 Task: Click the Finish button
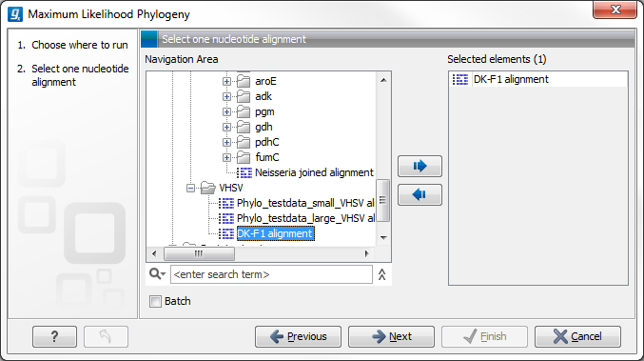click(x=484, y=337)
